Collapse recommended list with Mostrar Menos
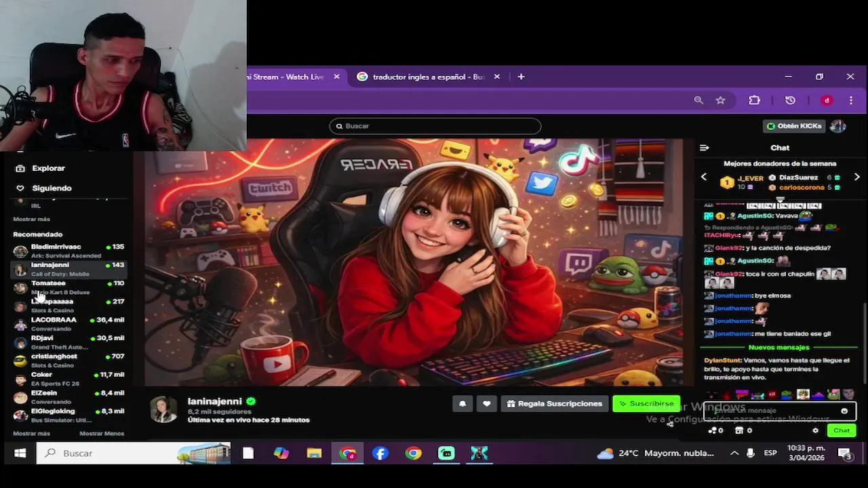868x488 pixels. [102, 433]
